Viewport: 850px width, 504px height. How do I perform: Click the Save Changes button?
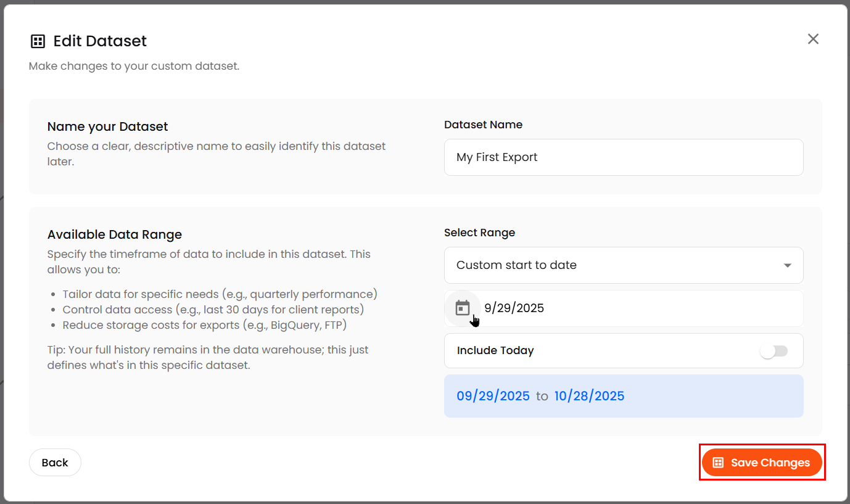[x=762, y=462]
